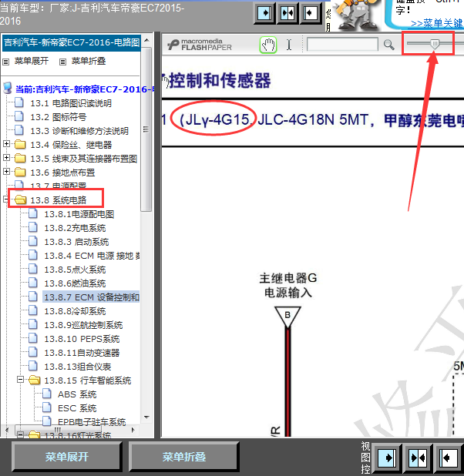Open ESC 系统 page
This screenshot has width=464, height=476.
coord(77,409)
